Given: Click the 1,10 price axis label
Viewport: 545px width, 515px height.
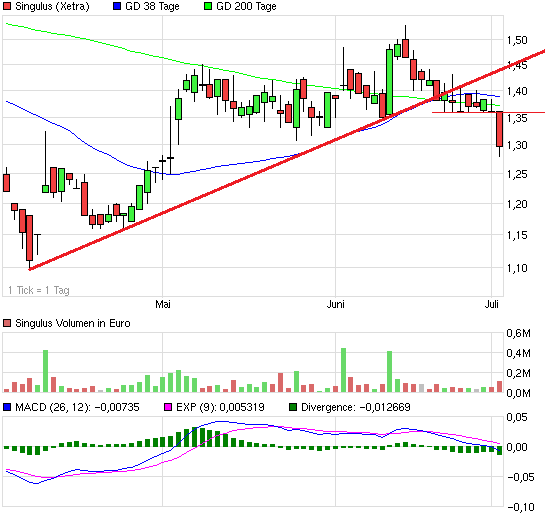Looking at the screenshot, I should point(517,268).
